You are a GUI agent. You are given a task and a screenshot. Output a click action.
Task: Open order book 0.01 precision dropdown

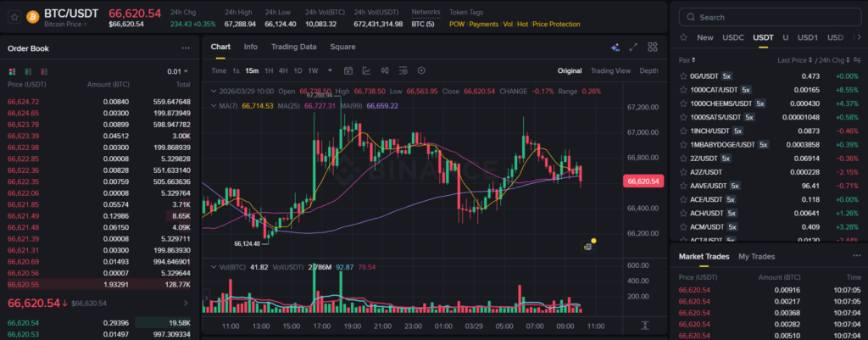(179, 72)
